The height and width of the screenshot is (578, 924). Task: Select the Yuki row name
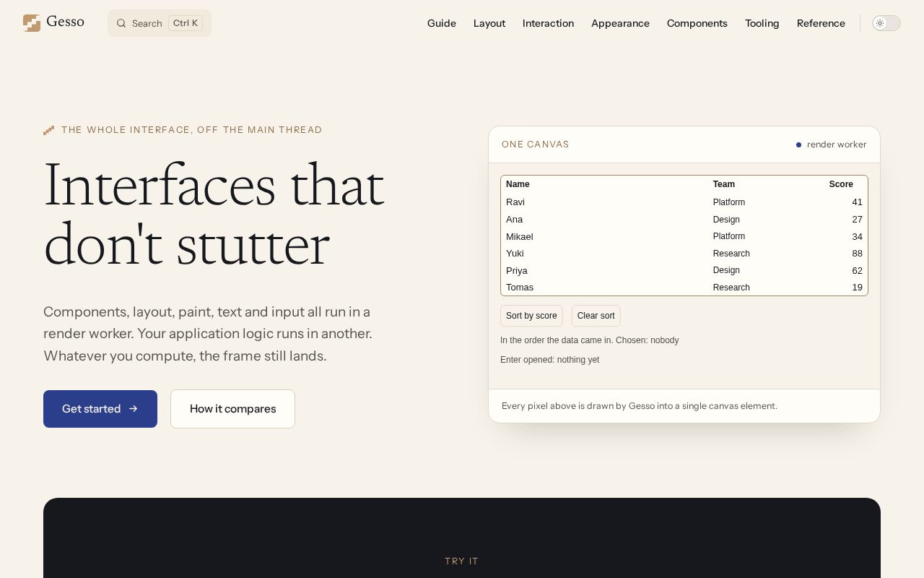tap(515, 254)
